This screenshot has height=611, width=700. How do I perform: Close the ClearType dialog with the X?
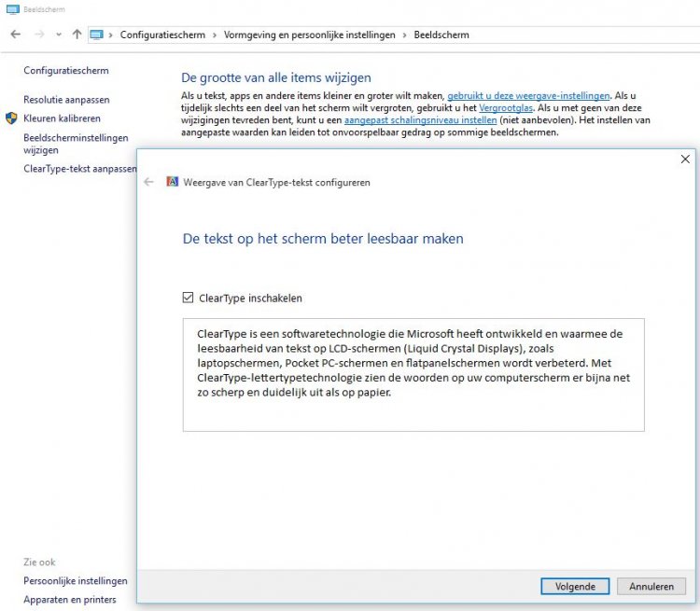[x=685, y=159]
